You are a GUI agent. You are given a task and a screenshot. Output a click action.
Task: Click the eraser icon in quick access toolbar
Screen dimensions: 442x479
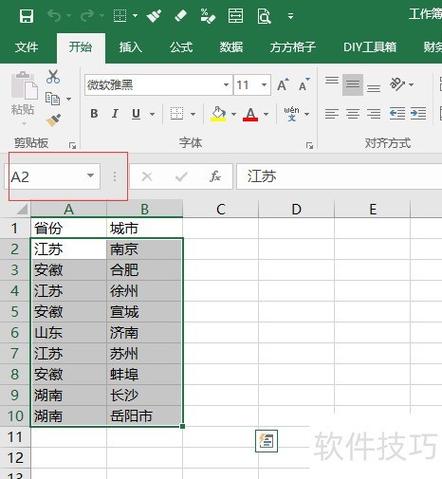(180, 16)
